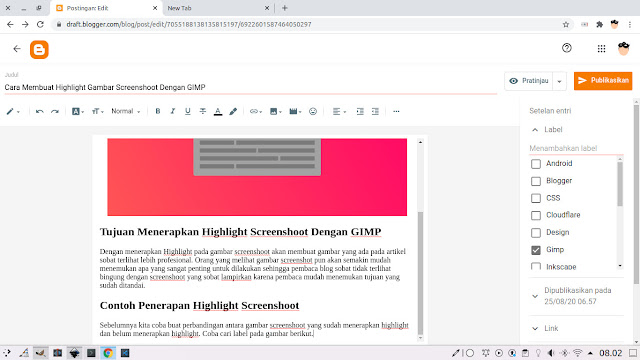Insert a link with the link icon
The width and height of the screenshot is (640, 360).
point(256,111)
